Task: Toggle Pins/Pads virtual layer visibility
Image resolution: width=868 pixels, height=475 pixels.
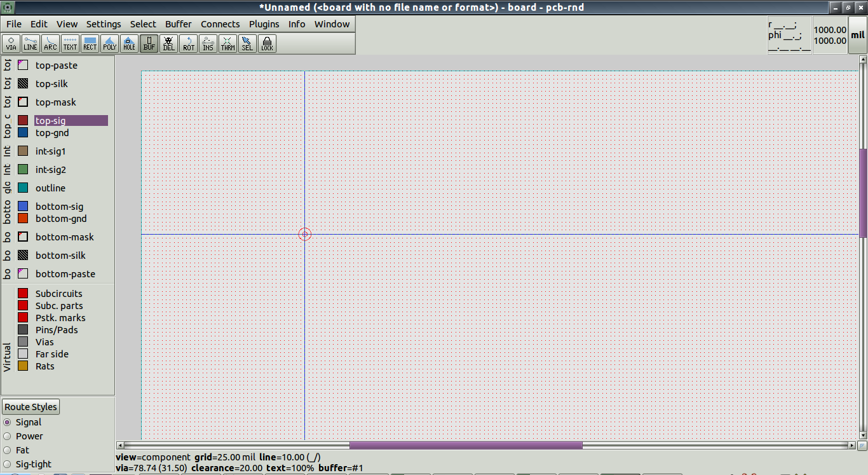Action: 23,329
